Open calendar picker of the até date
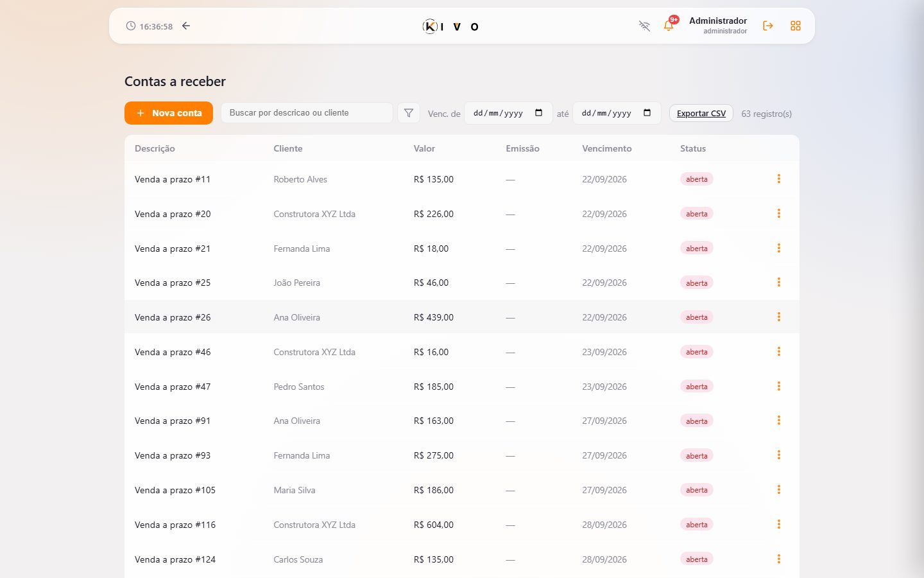924x578 pixels. point(647,113)
